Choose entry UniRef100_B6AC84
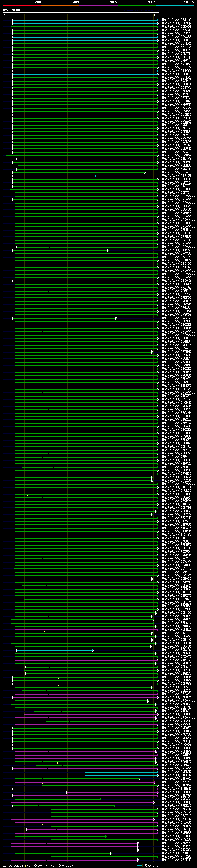The width and height of the screenshot is (197, 868). pos(177,643)
